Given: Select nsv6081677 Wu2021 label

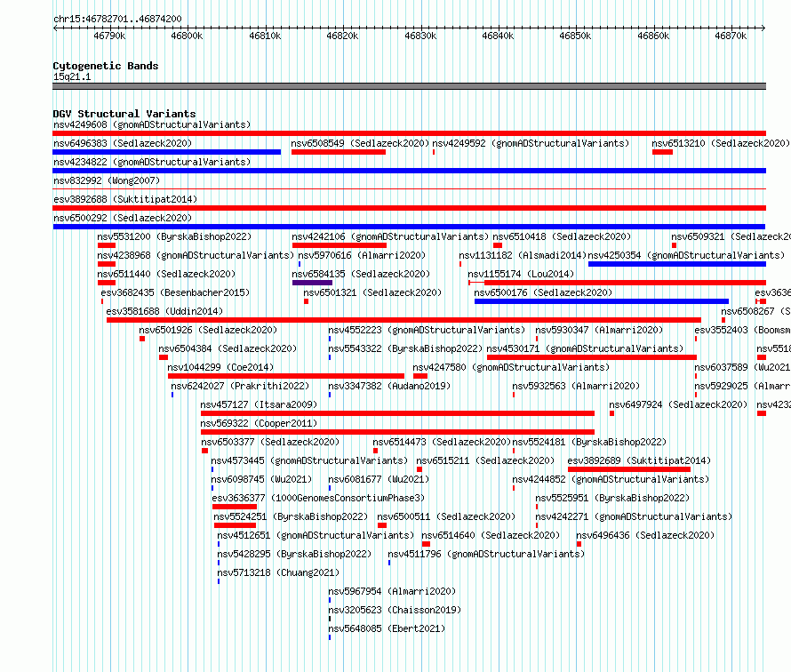Looking at the screenshot, I should pos(379,479).
